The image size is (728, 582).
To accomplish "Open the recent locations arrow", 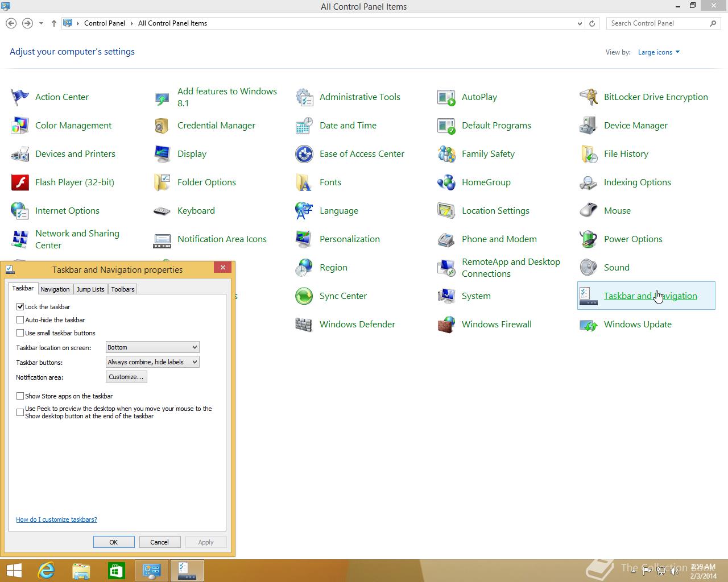I will (41, 23).
